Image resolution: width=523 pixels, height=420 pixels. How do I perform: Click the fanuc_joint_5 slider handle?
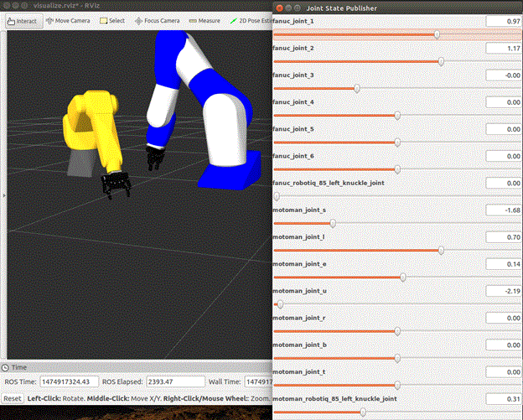397,143
